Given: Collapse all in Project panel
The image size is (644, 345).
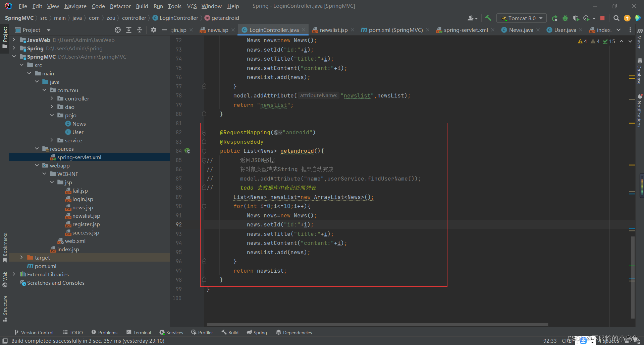Looking at the screenshot, I should pos(140,30).
